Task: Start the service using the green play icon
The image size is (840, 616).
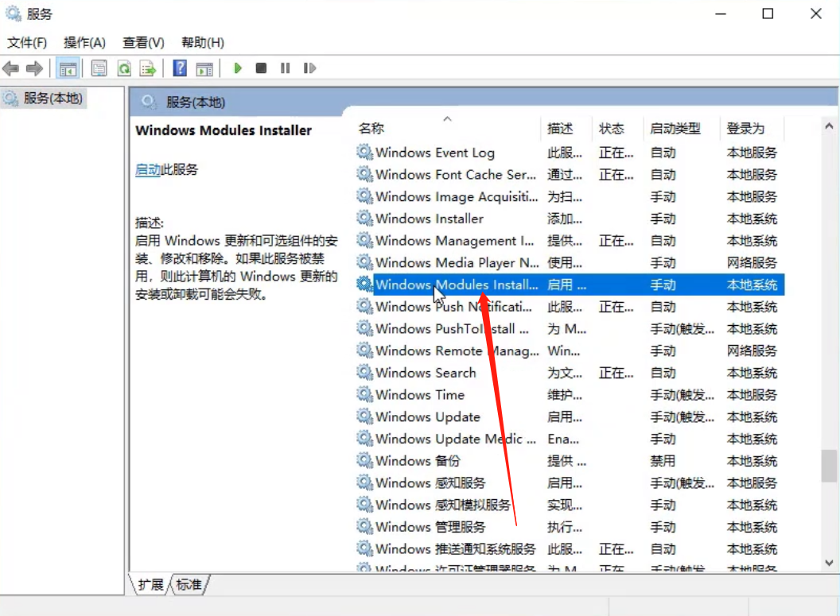Action: point(237,68)
